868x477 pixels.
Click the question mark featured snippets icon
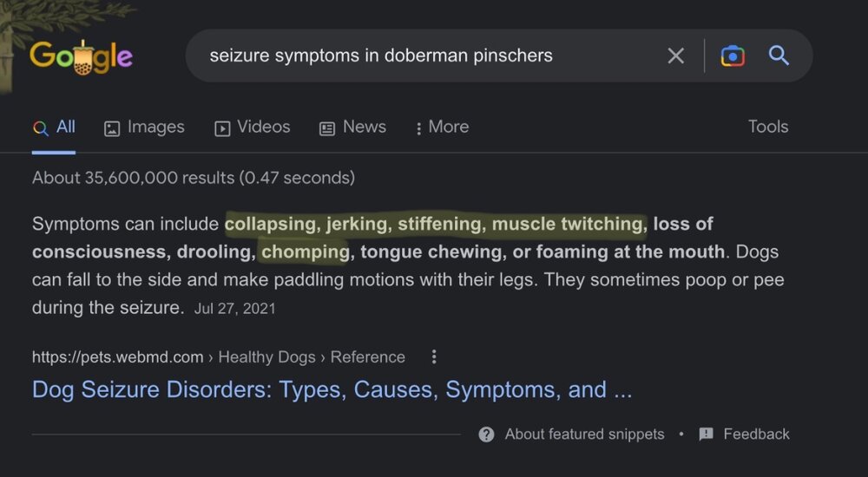click(486, 435)
